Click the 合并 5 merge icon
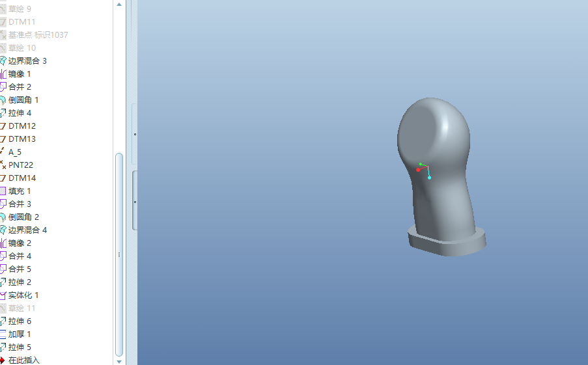This screenshot has width=588, height=365. click(3, 269)
